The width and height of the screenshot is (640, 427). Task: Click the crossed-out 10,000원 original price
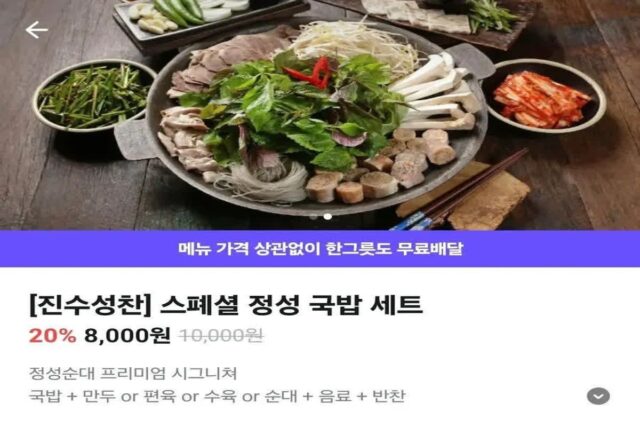[221, 336]
